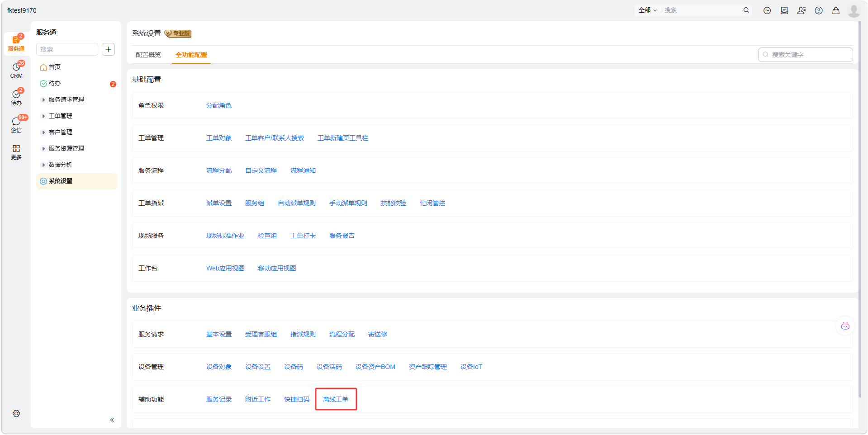
Task: Switch to the 配置概览 tab
Action: tap(148, 55)
